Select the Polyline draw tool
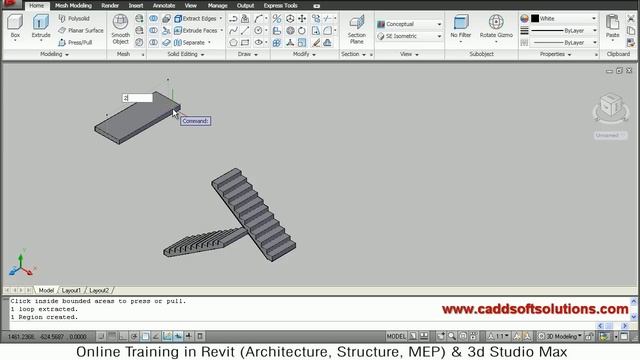Screen dimensions: 640x360 coord(233,18)
